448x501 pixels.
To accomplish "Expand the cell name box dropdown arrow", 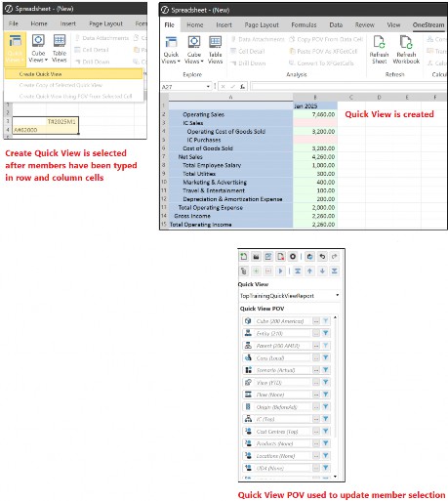I will pyautogui.click(x=208, y=87).
